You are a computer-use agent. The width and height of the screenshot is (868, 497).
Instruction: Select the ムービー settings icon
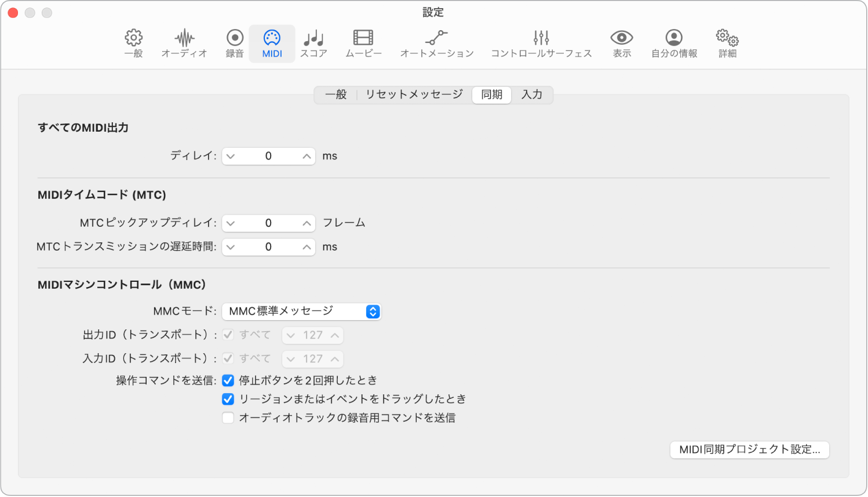(x=362, y=43)
